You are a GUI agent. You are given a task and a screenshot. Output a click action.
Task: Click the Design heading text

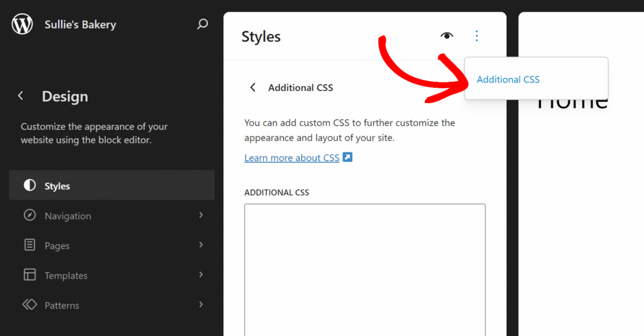click(65, 96)
